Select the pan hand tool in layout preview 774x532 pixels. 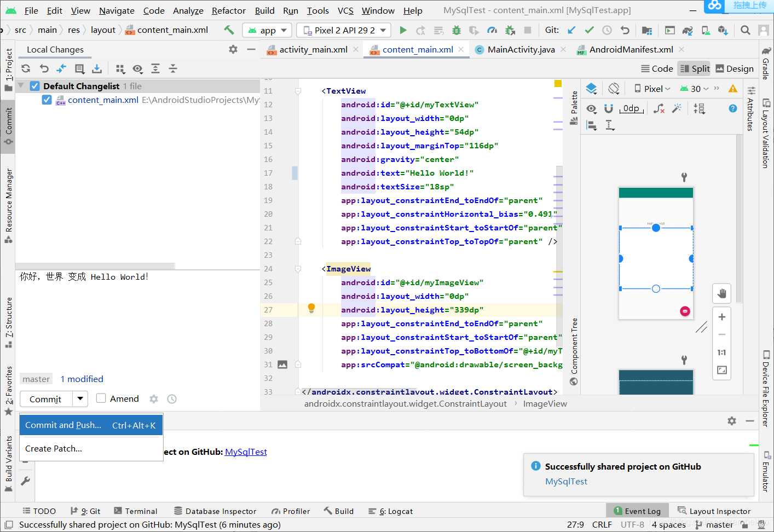(x=721, y=293)
